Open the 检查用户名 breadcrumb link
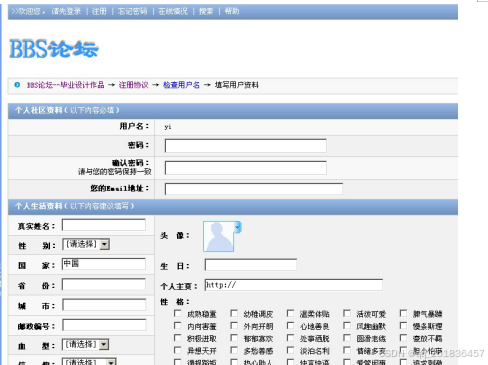Screen dimensions: 488x365 coord(181,85)
